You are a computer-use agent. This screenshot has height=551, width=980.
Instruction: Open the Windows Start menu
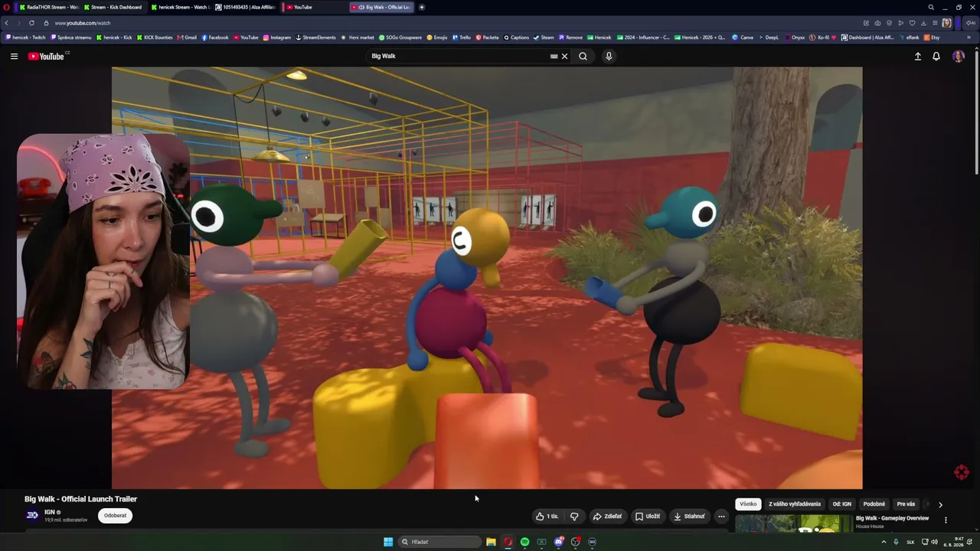(388, 542)
